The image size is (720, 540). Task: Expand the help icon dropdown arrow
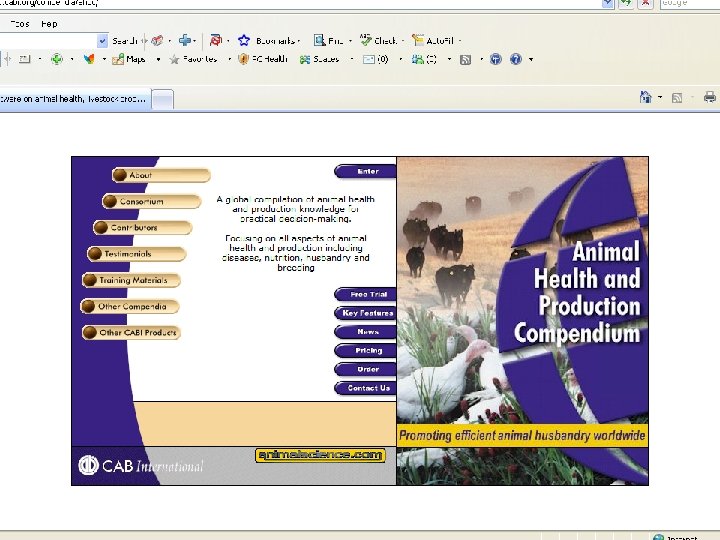tap(531, 59)
